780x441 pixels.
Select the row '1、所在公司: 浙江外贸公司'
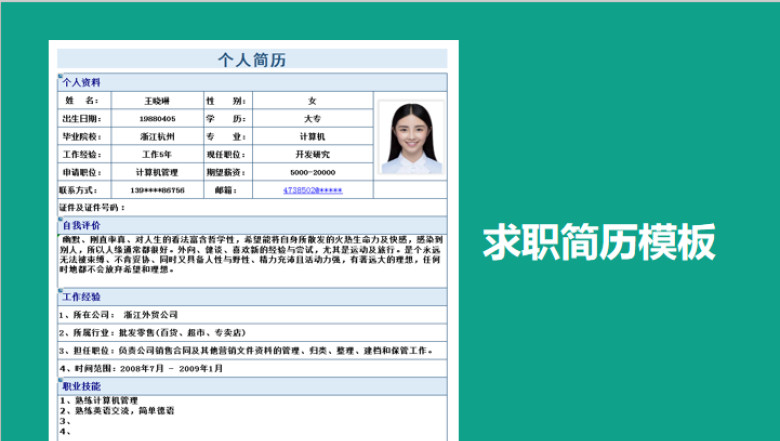(x=252, y=315)
